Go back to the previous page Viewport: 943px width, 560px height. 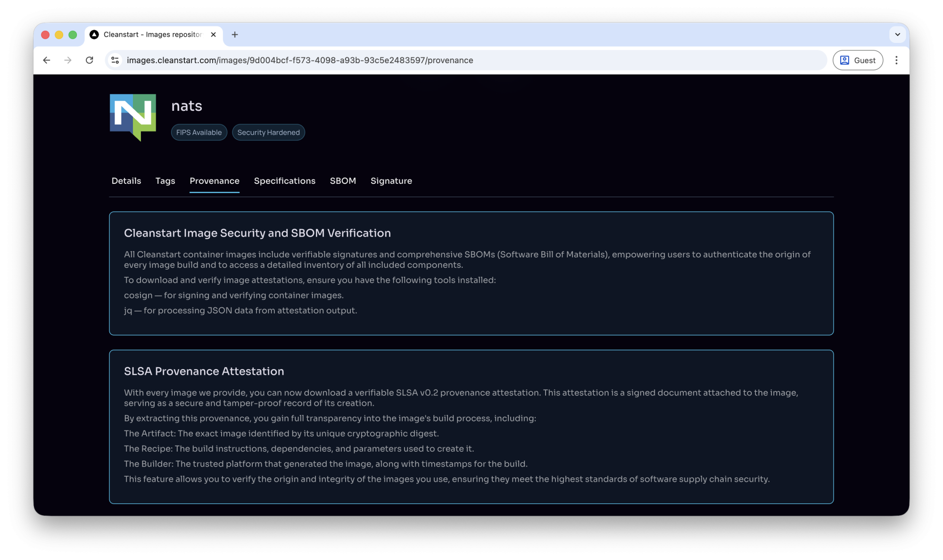47,60
